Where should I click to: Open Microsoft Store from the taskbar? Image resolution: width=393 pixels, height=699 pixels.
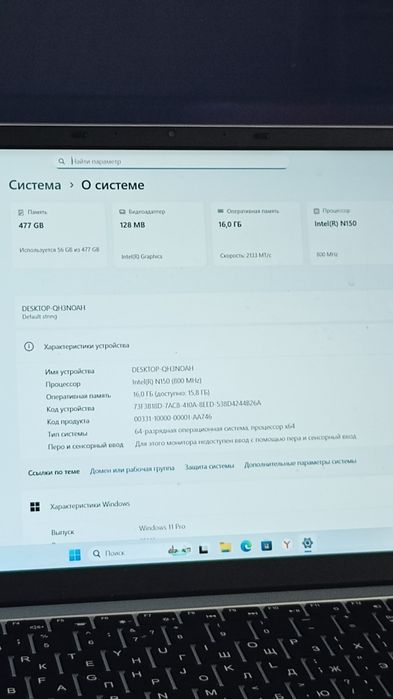[266, 545]
